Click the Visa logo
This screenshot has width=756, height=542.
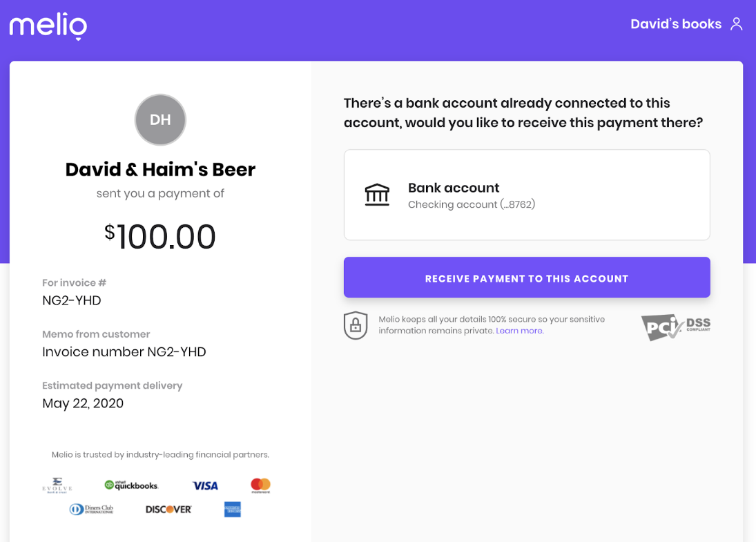pyautogui.click(x=205, y=485)
